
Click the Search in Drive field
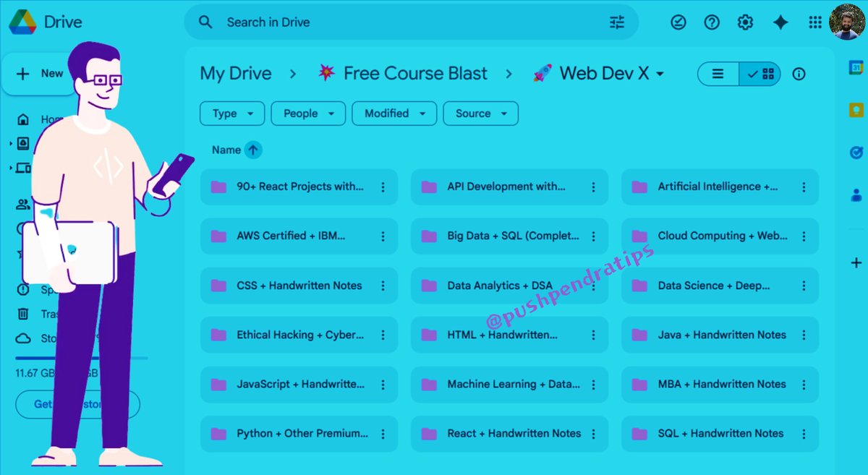pos(411,22)
